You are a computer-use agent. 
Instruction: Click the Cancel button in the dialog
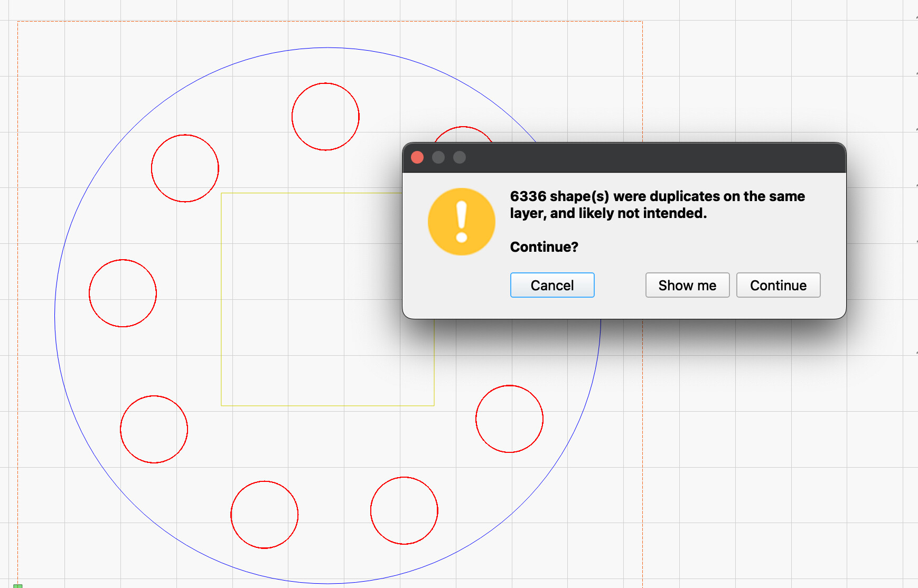pos(552,285)
